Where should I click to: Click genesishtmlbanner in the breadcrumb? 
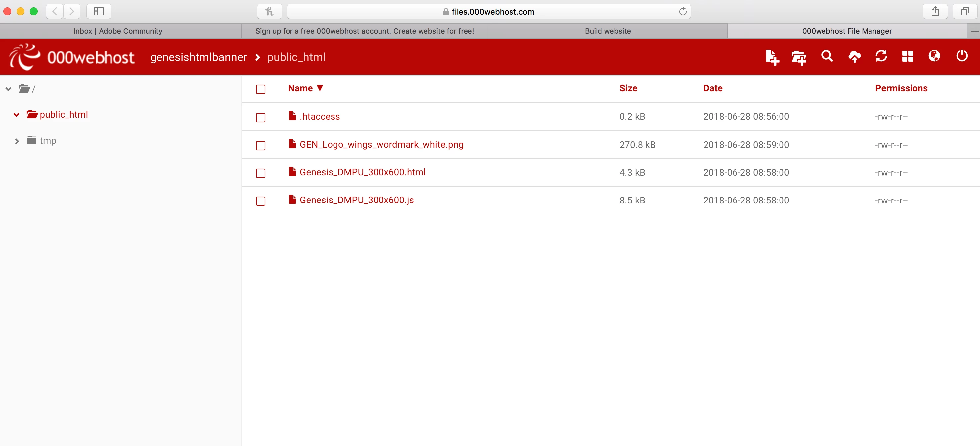[198, 57]
